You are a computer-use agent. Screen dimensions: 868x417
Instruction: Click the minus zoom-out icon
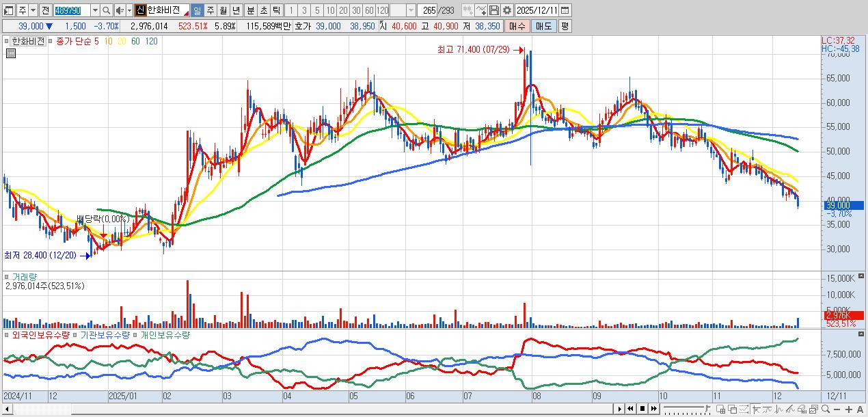pos(837,409)
